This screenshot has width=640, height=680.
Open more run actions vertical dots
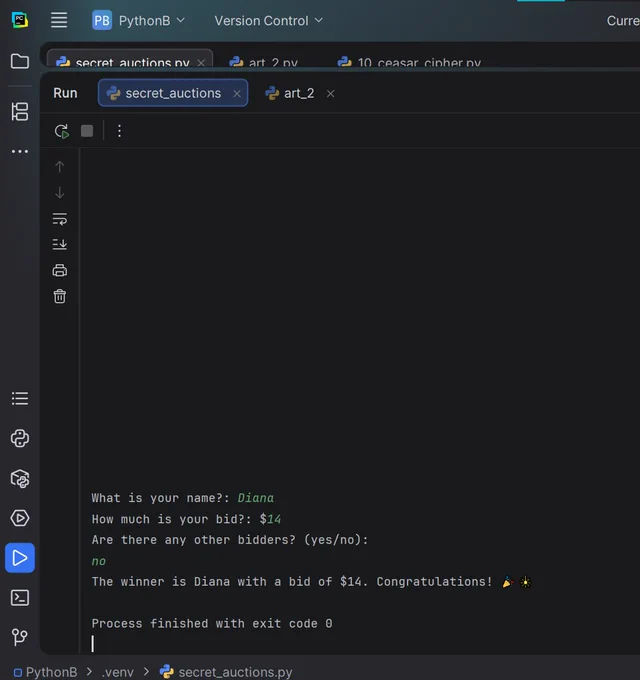[x=119, y=131]
